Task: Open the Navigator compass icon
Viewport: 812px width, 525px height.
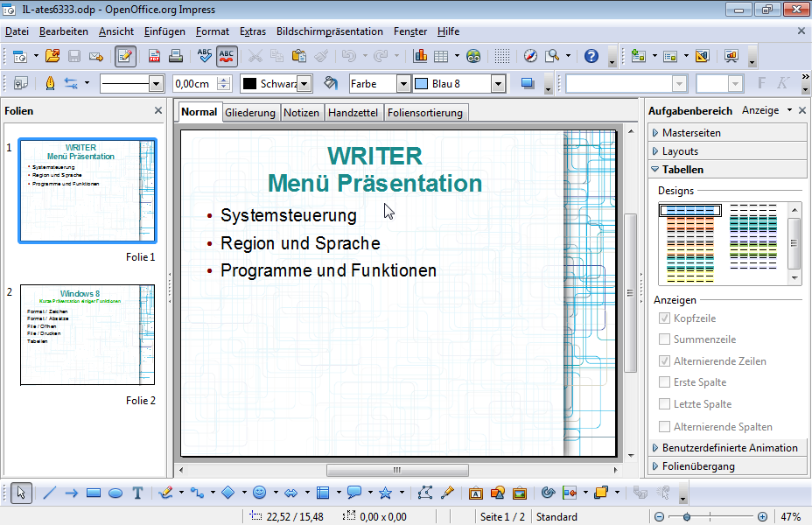Action: 530,56
